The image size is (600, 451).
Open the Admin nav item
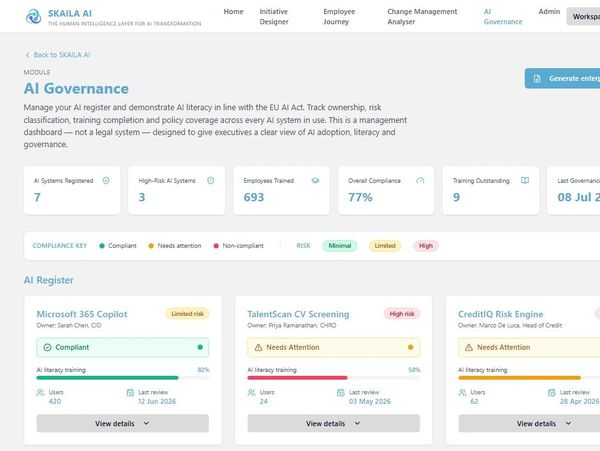(x=549, y=12)
